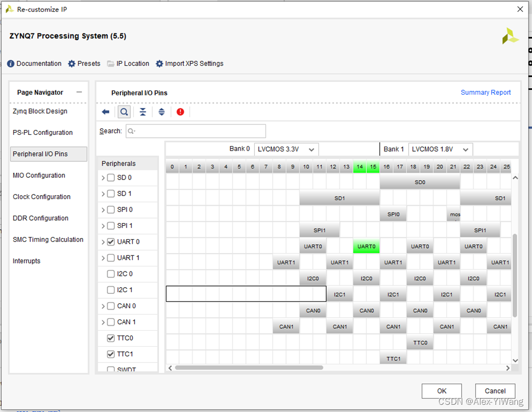The height and width of the screenshot is (412, 532).
Task: Click the back arrow toolbar icon
Action: 105,112
